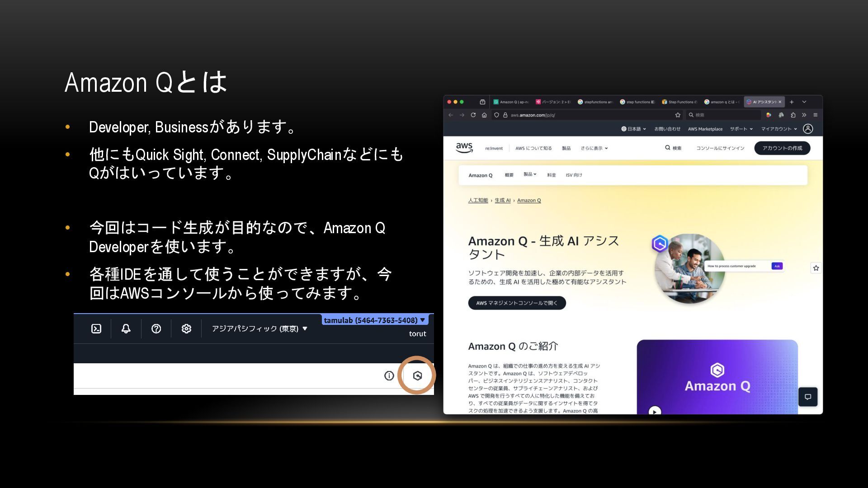Bookmark page using the star icon
The image size is (868, 488).
pyautogui.click(x=678, y=115)
